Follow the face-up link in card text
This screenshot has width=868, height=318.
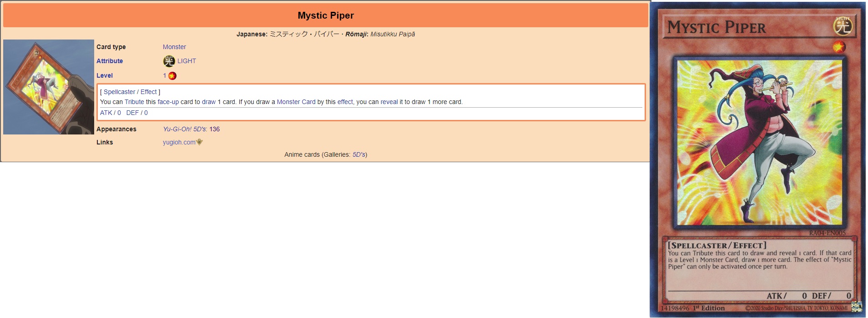point(168,102)
